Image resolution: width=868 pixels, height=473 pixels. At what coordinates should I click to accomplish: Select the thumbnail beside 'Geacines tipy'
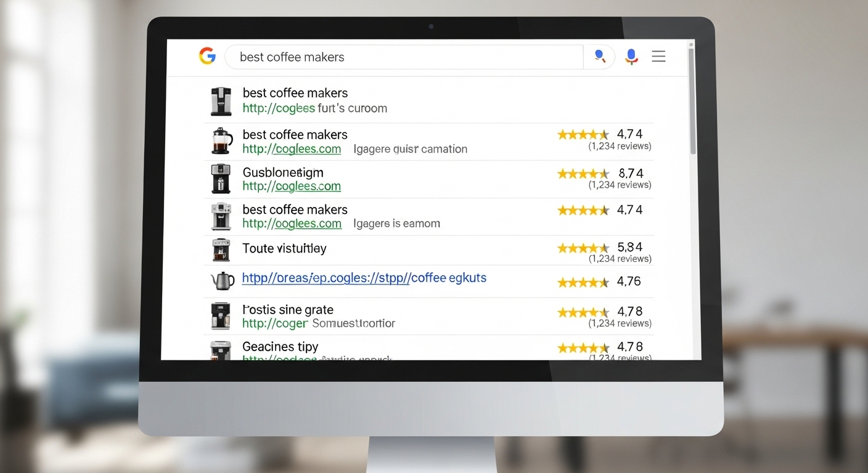(x=221, y=349)
